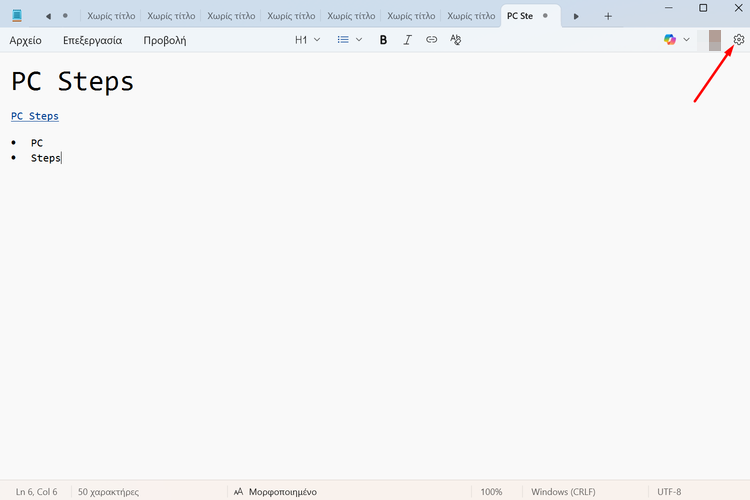This screenshot has width=750, height=500.
Task: Expand the list style dropdown chevron
Action: click(359, 40)
